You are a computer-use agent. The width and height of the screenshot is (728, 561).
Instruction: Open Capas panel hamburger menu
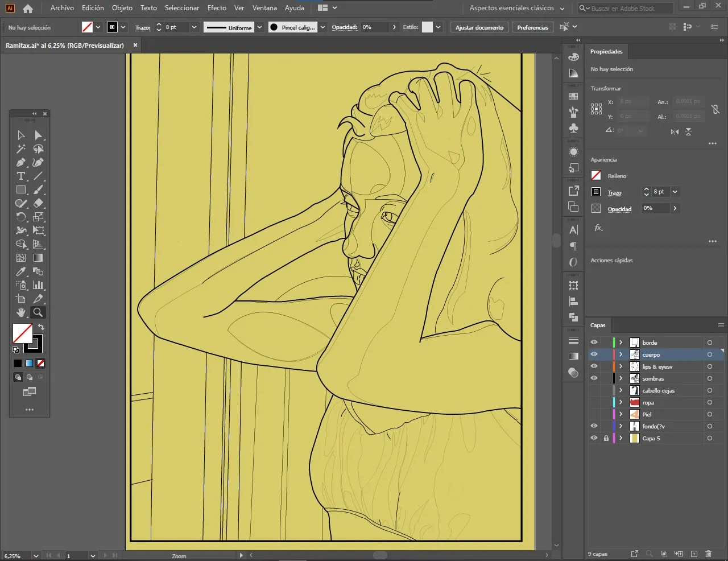click(721, 325)
